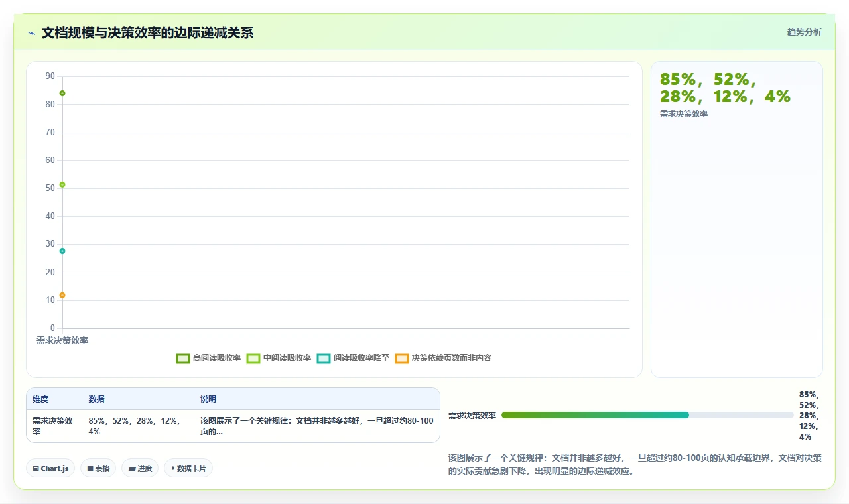Click the 趋势分析 tag in header
Viewport: 849px width, 504px height.
tap(804, 32)
